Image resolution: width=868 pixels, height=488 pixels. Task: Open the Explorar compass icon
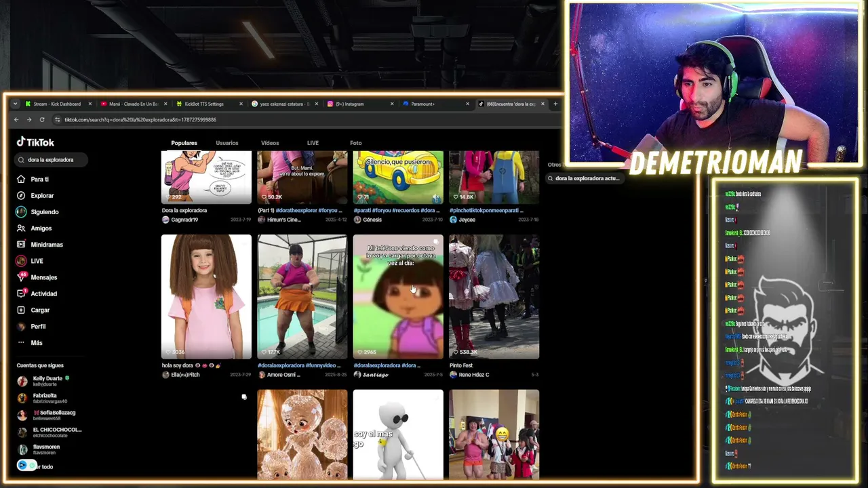21,195
